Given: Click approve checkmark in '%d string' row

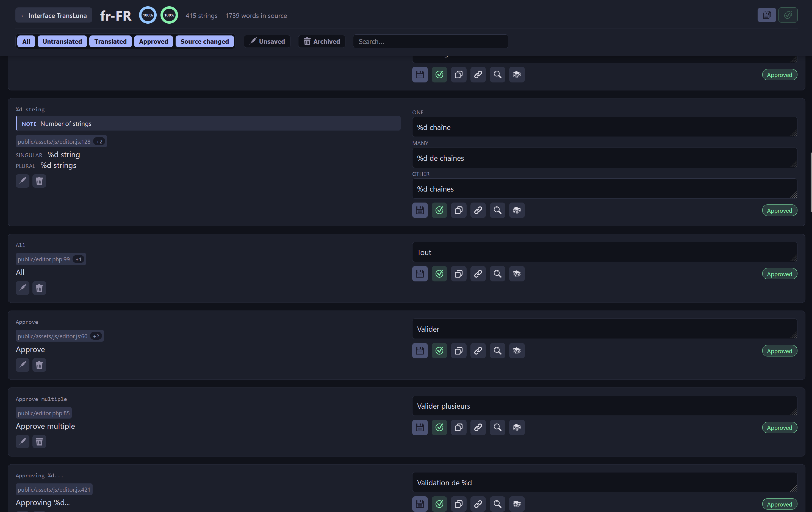Looking at the screenshot, I should point(439,211).
